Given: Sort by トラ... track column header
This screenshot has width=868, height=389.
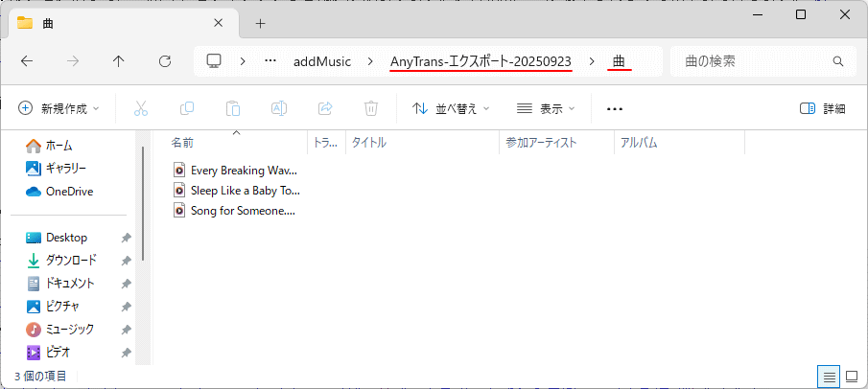Looking at the screenshot, I should (x=327, y=143).
